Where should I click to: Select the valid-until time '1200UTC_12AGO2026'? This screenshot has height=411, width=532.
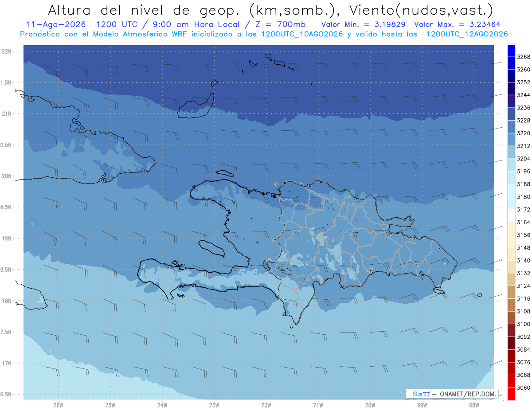coord(467,34)
